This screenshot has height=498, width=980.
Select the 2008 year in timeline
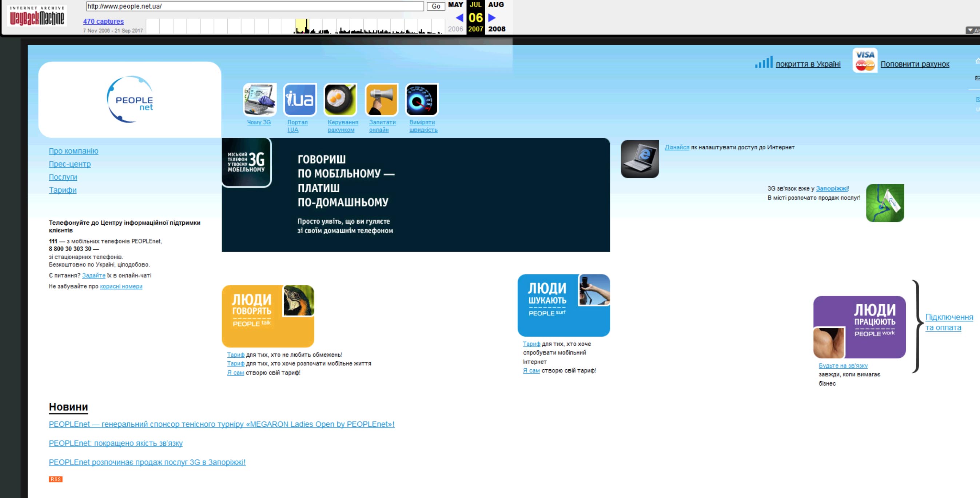(497, 29)
